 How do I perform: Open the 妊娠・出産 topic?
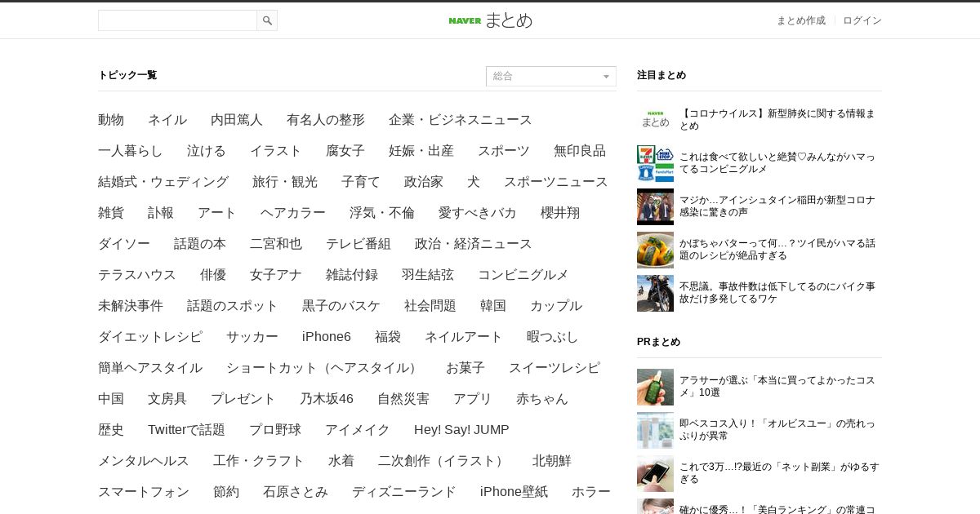click(x=421, y=151)
